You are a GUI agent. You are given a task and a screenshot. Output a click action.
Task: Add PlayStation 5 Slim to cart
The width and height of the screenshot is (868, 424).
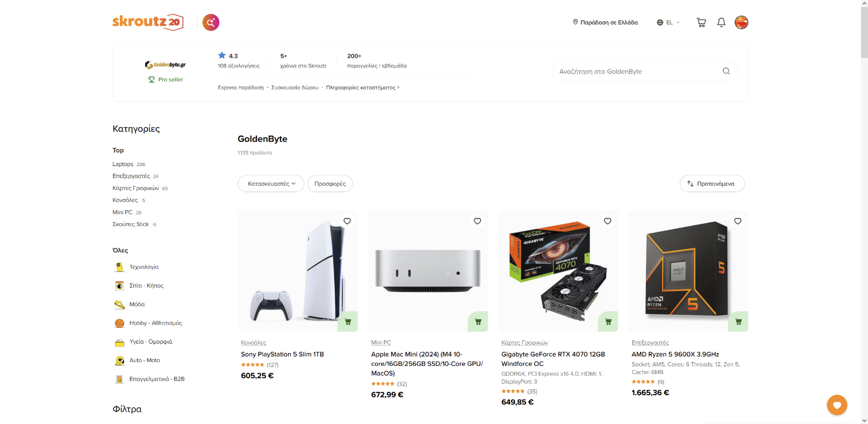348,321
